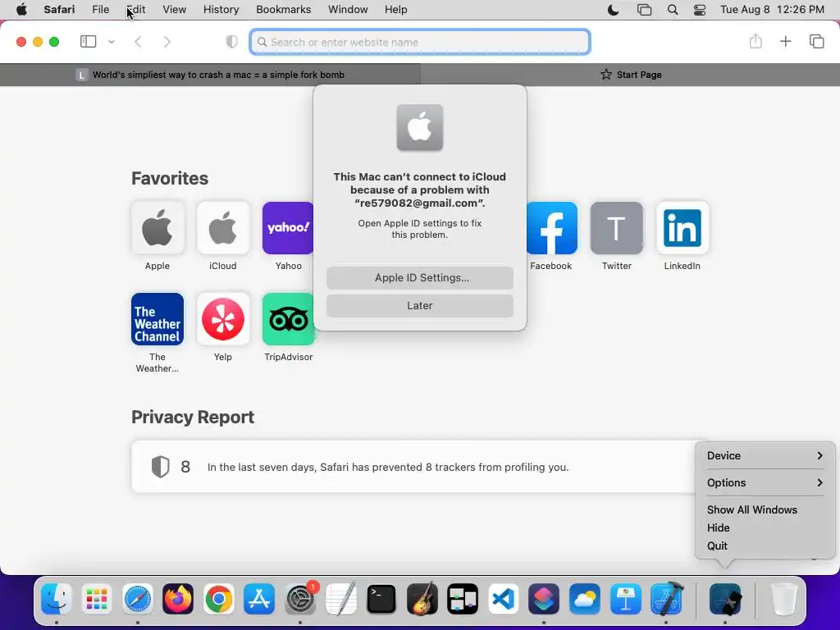
Task: Click the Simulator icon in the Dock
Action: 725,599
